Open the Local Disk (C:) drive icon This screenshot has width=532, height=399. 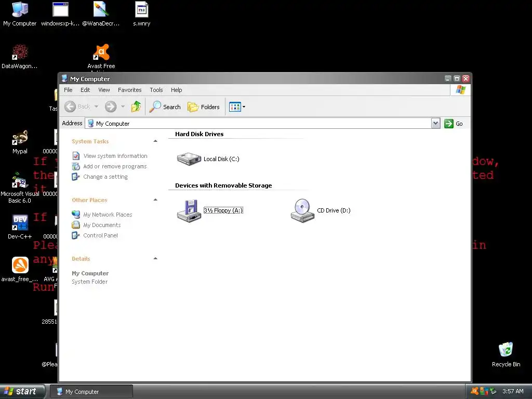click(x=189, y=159)
